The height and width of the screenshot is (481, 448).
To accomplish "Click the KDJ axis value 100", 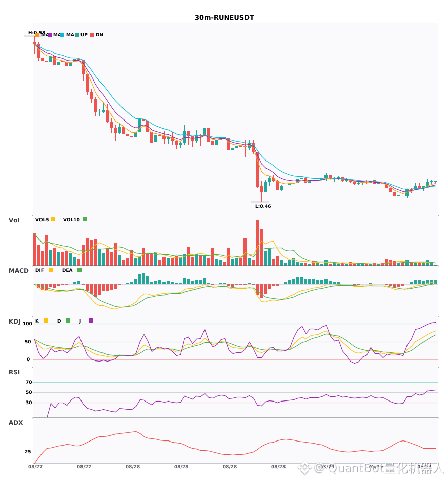I will click(x=27, y=324).
